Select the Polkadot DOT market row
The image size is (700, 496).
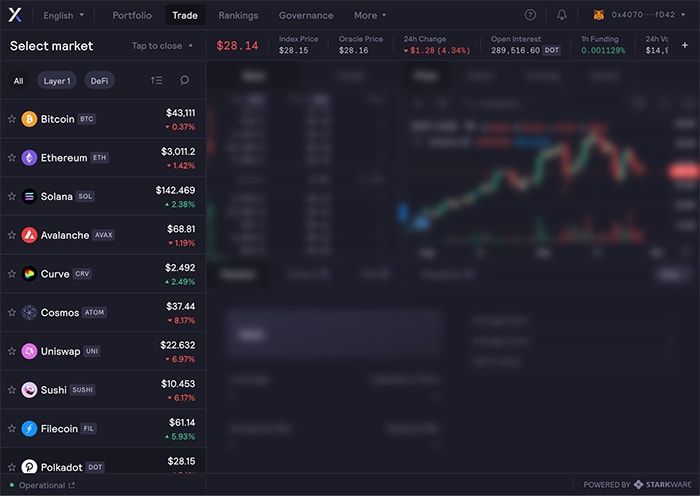(103, 462)
